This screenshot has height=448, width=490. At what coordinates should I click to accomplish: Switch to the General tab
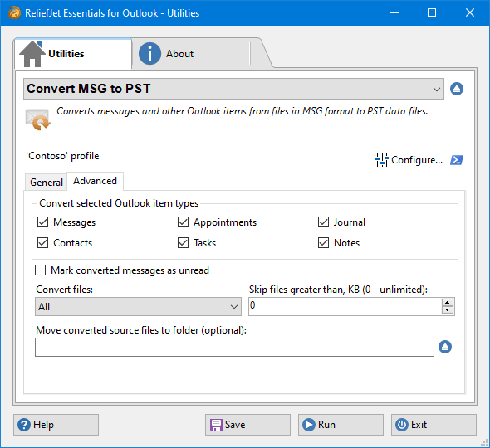click(x=47, y=182)
